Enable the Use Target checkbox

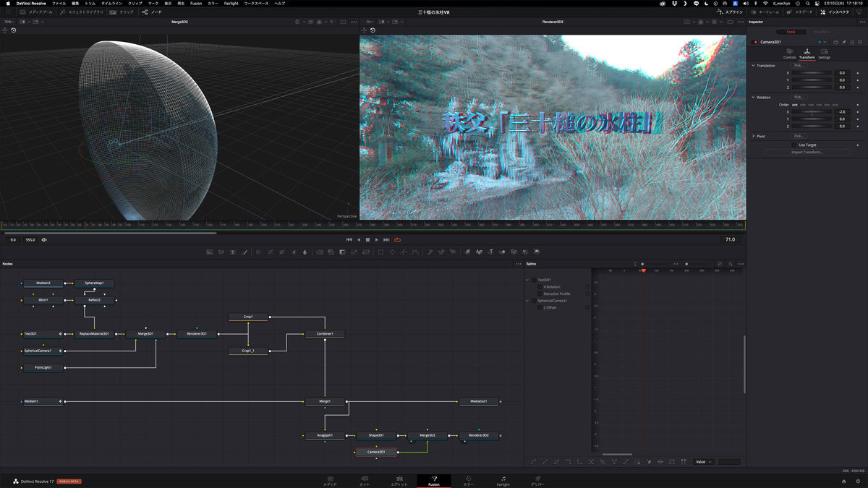pos(793,145)
